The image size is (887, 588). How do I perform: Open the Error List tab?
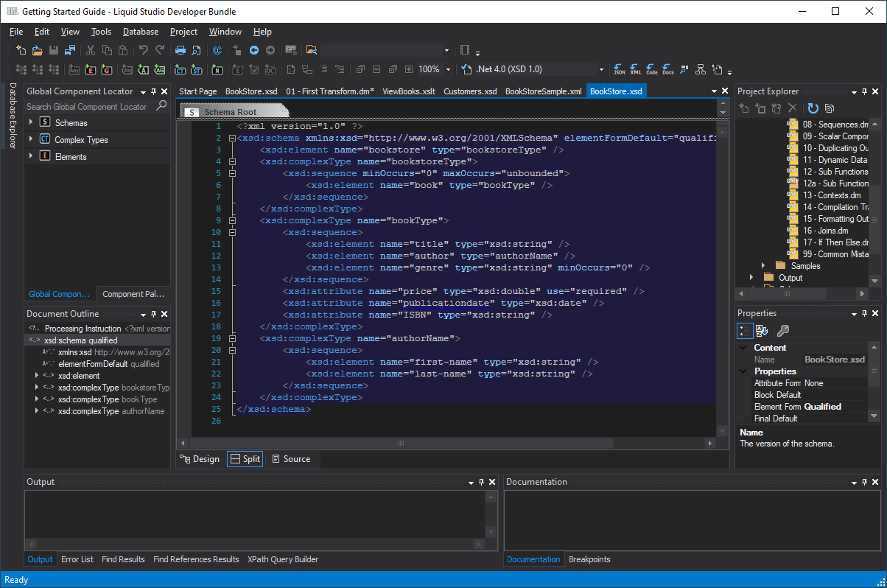point(77,559)
